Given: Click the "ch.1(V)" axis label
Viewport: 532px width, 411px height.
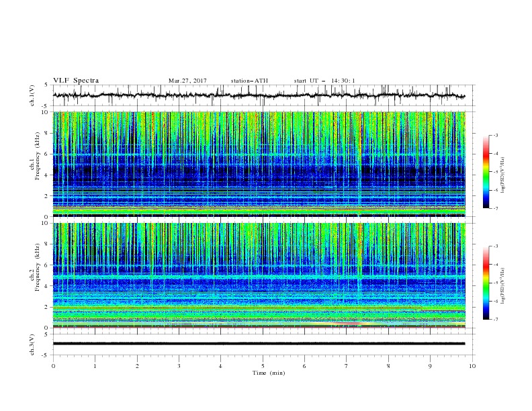Looking at the screenshot, I should tap(32, 95).
